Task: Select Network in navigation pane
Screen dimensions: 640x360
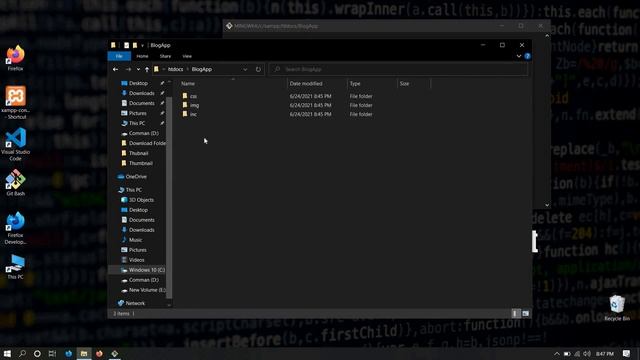Action: click(135, 303)
